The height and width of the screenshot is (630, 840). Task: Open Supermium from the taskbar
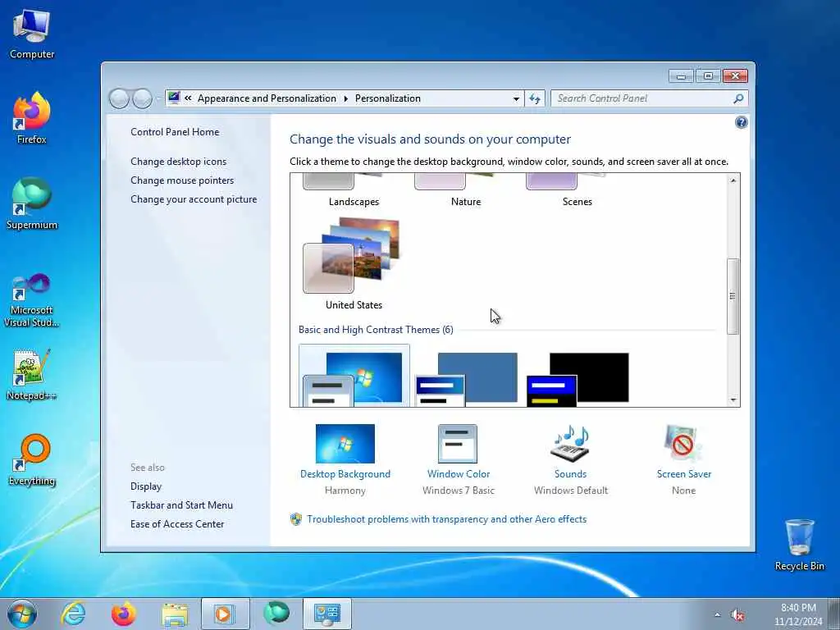coord(276,614)
